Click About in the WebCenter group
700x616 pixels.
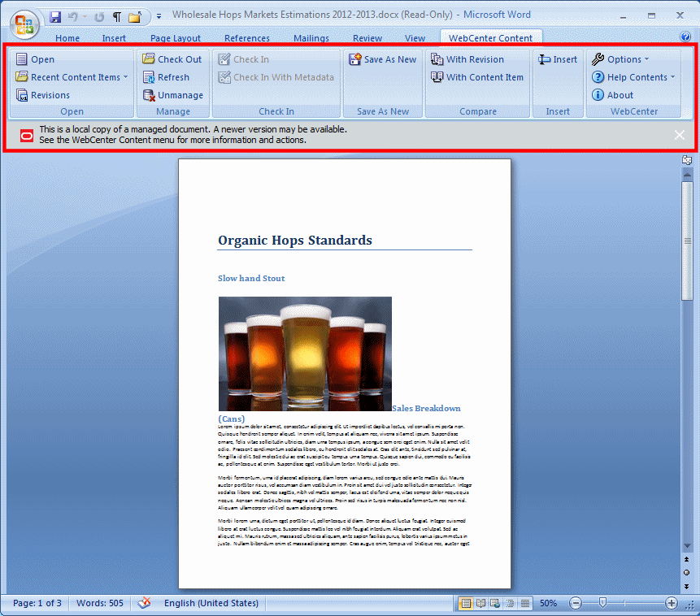(x=612, y=95)
